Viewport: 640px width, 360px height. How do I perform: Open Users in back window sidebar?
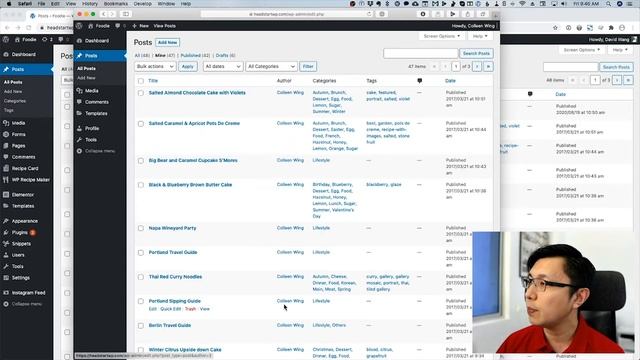(18, 255)
